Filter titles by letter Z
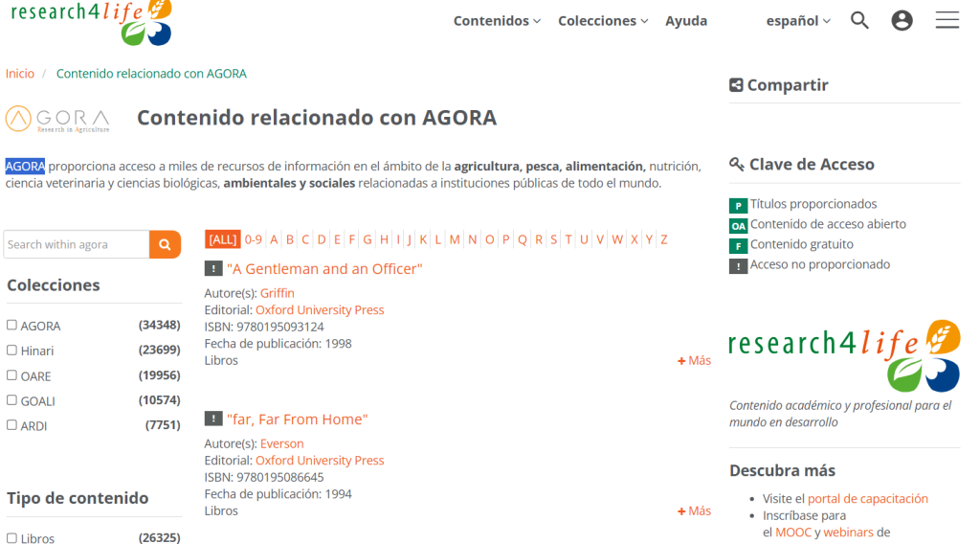The width and height of the screenshot is (980, 544). 664,239
